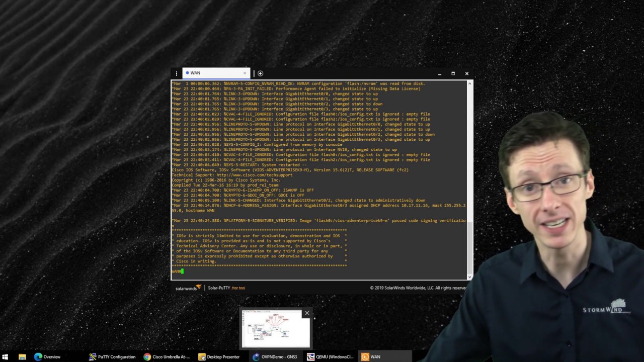
Task: Switch to Edge Overview taskbar window
Action: coord(48,356)
